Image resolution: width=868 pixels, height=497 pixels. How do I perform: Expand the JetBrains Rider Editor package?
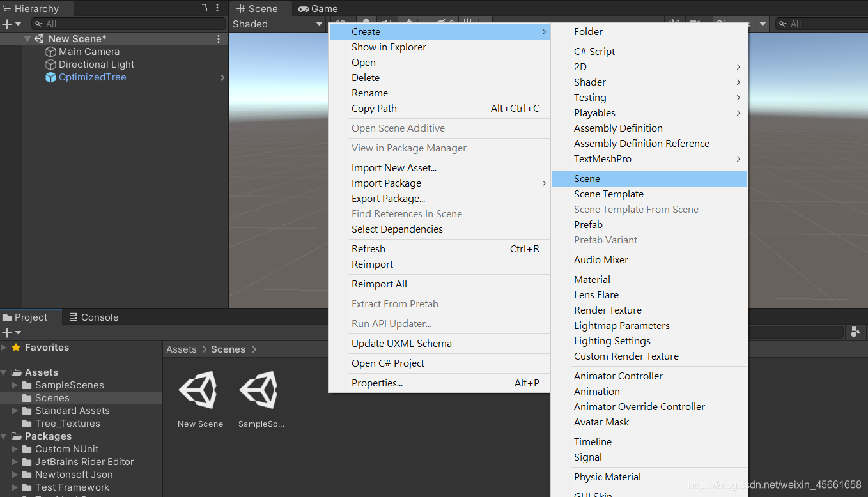coord(15,462)
